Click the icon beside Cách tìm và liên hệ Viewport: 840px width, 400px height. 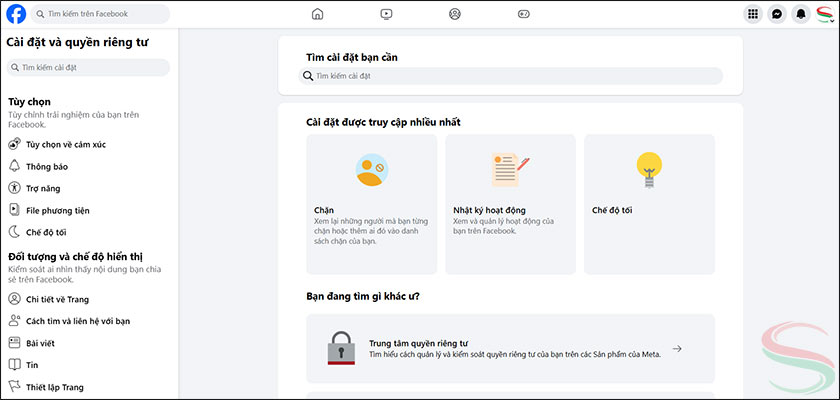(14, 321)
